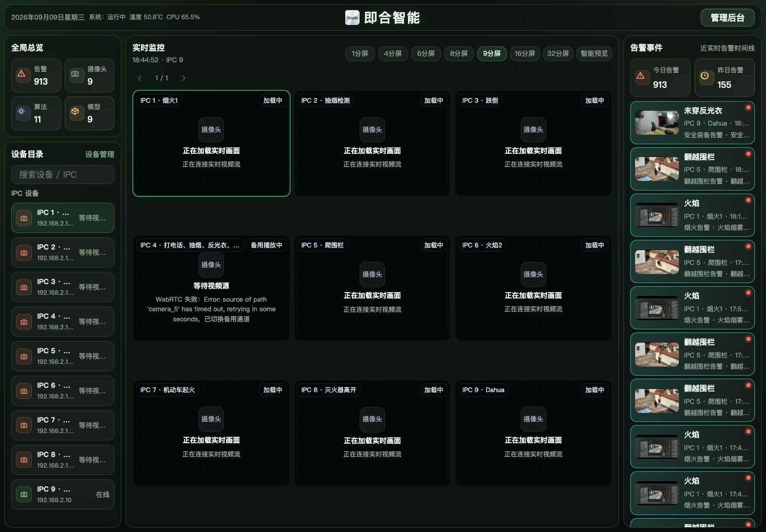This screenshot has height=532, width=766.
Task: Select the IPC 2 device in the list
Action: [x=63, y=253]
